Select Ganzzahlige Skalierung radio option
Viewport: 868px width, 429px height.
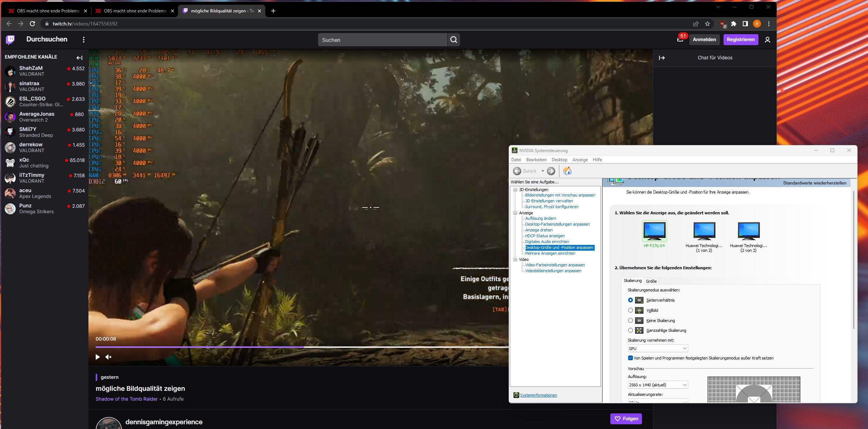pyautogui.click(x=630, y=330)
